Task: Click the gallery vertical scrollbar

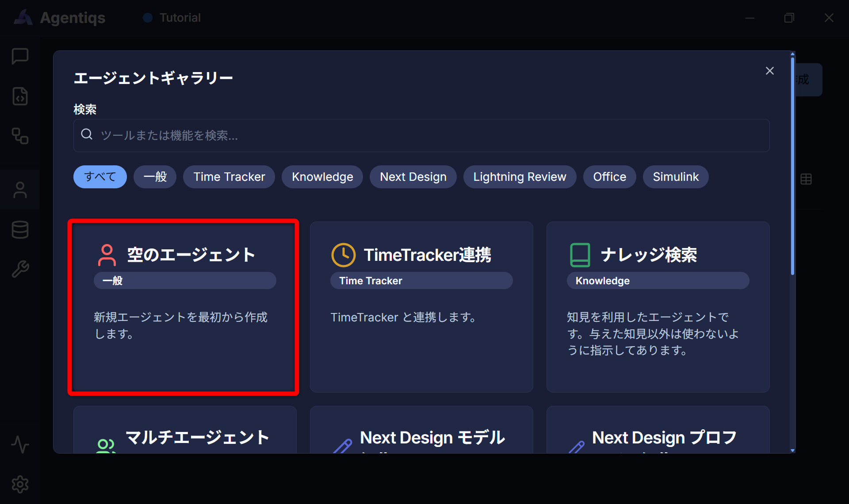Action: (x=792, y=252)
